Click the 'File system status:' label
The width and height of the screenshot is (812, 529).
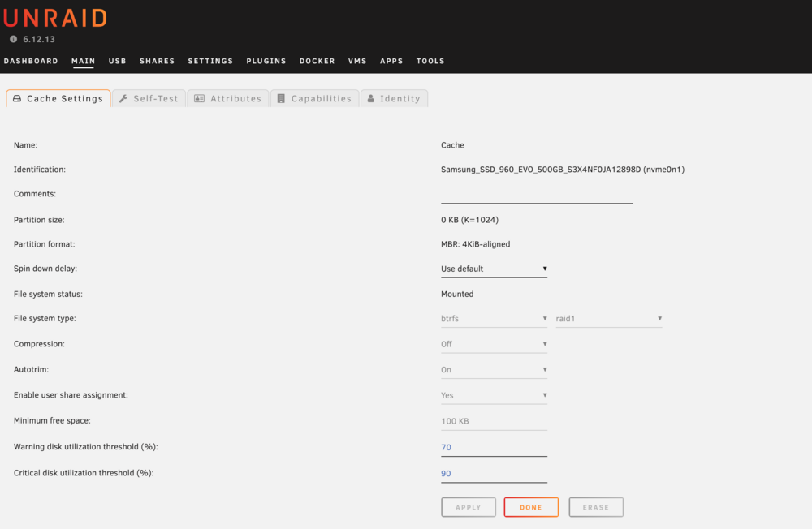48,294
